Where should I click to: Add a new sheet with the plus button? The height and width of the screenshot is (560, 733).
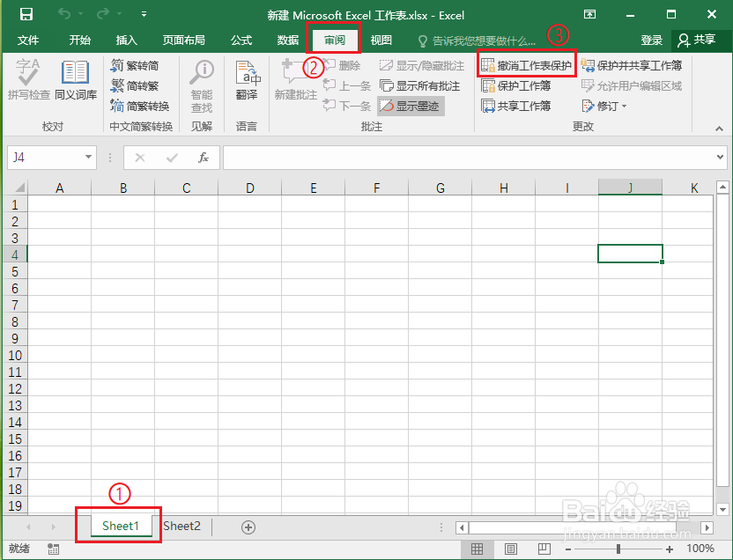coord(248,526)
